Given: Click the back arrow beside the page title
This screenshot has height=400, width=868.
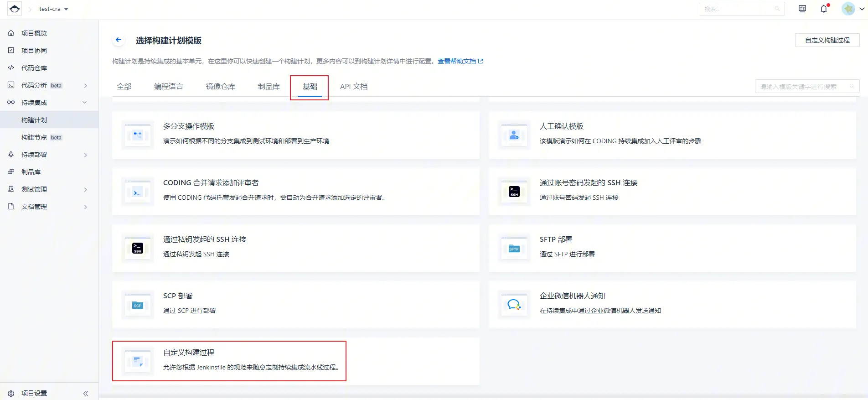Looking at the screenshot, I should point(119,40).
